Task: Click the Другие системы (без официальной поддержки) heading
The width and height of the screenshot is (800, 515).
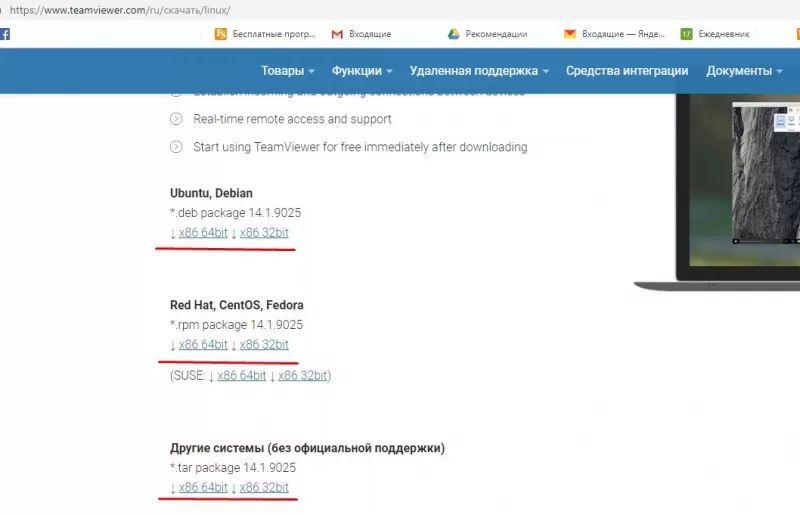Action: pos(307,448)
